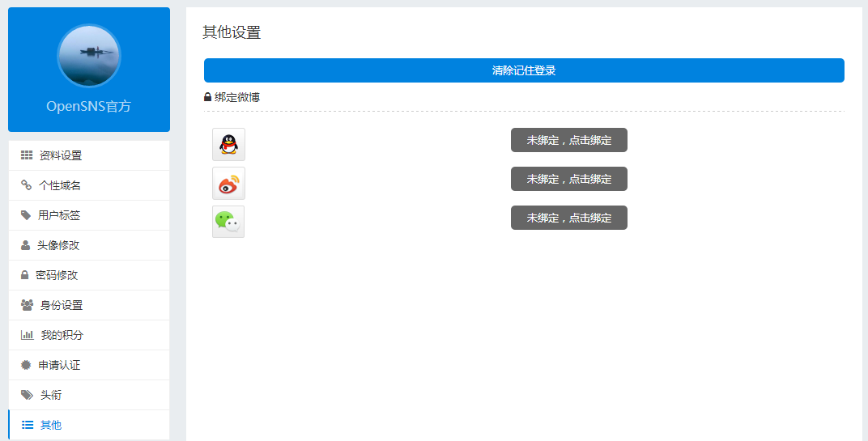Click the tag icon beside 用户标签
This screenshot has height=441, width=868.
tap(25, 214)
